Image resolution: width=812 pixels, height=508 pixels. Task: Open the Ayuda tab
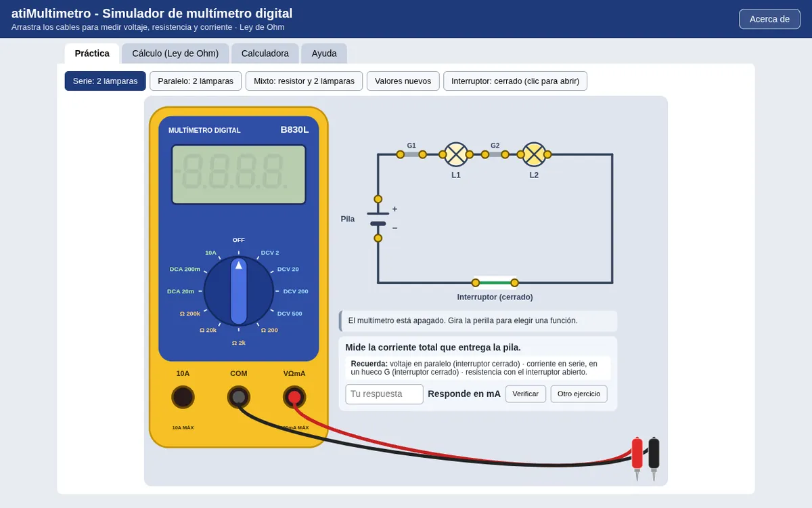(x=324, y=54)
